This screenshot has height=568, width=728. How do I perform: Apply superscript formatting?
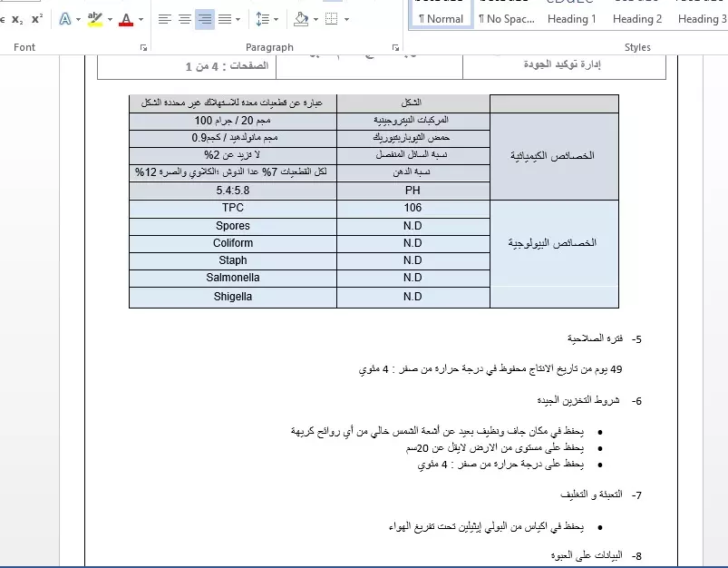[x=36, y=18]
